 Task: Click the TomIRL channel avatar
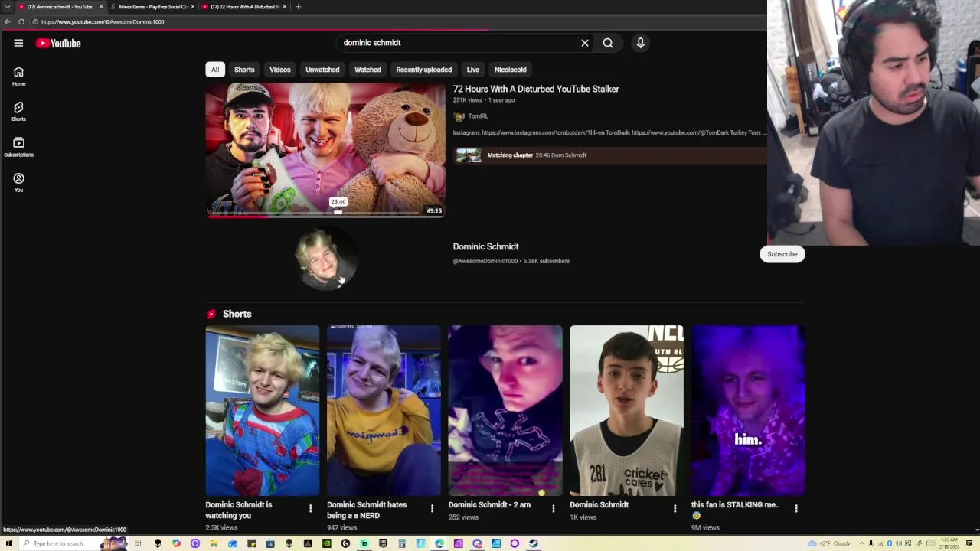coord(459,116)
